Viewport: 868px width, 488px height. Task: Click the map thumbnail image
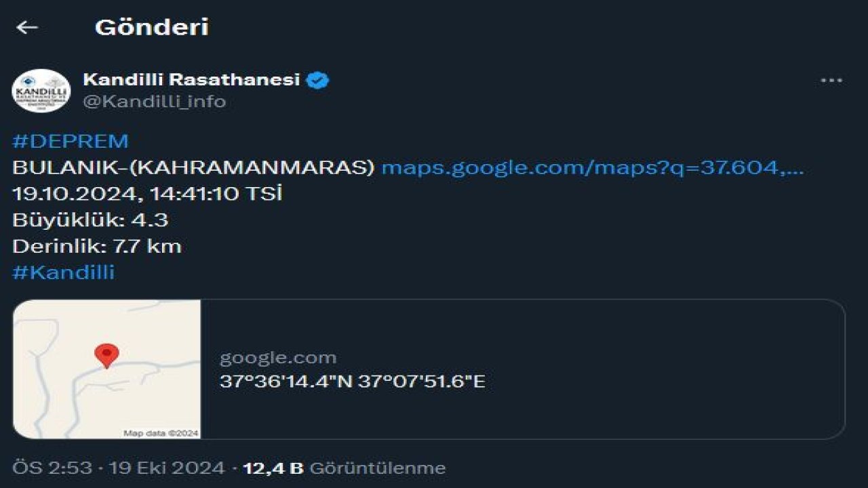pyautogui.click(x=108, y=369)
